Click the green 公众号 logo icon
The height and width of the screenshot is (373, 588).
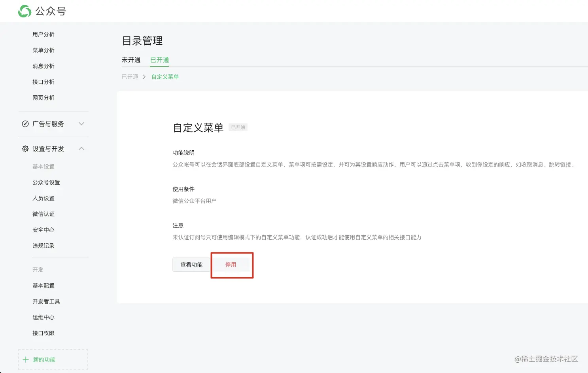[25, 11]
